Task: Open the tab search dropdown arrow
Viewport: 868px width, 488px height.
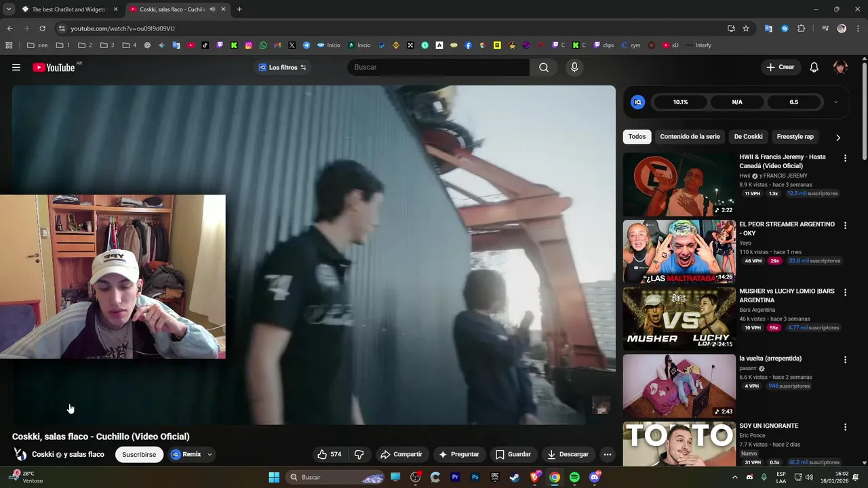Action: 9,9
